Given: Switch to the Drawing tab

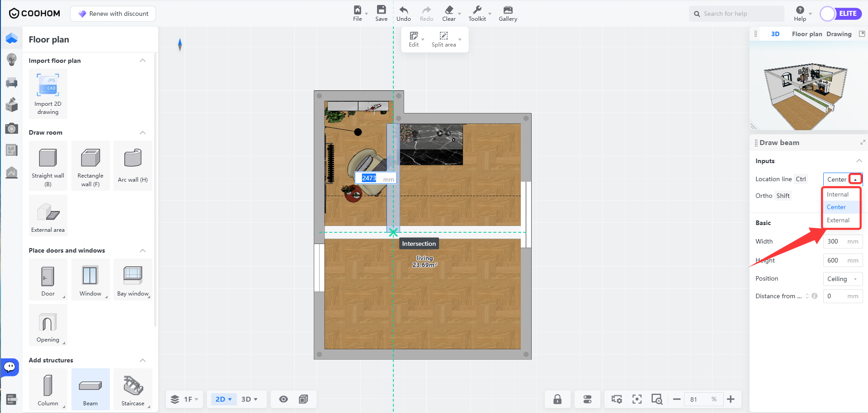Looking at the screenshot, I should (839, 34).
